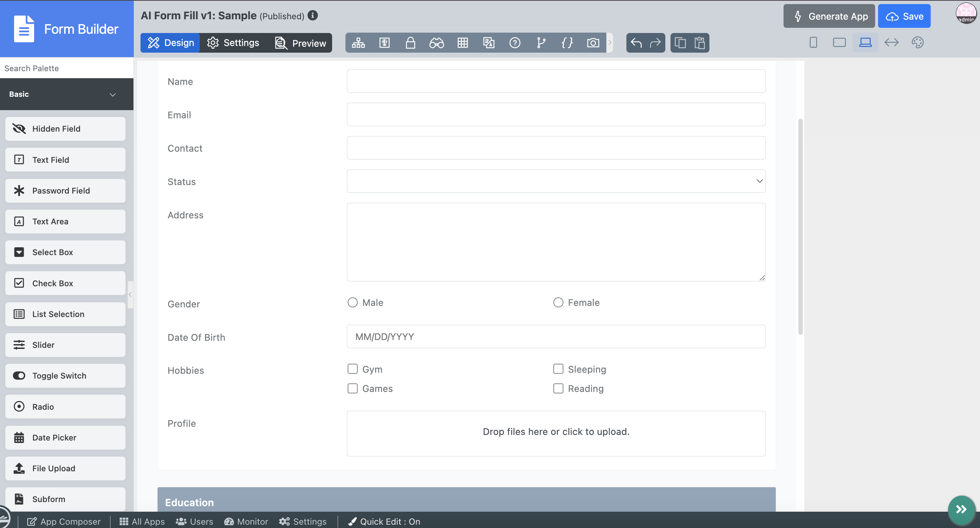980x528 pixels.
Task: Open the color palette theme icon
Action: click(917, 42)
